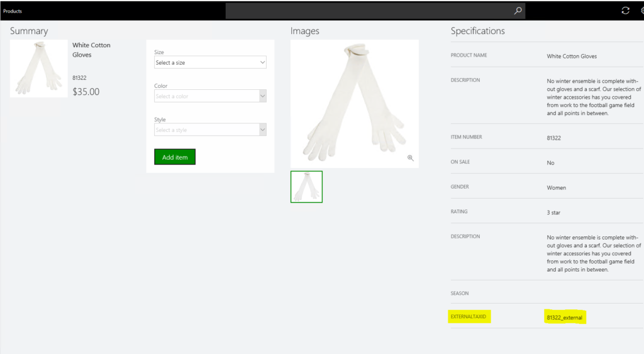
Task: Click the White Cotton Gloves summary title
Action: 91,50
